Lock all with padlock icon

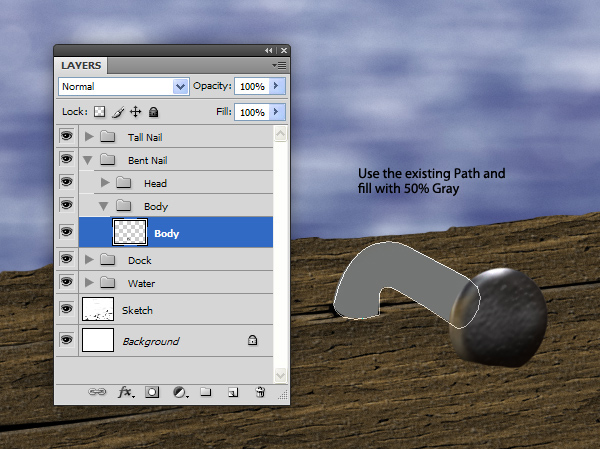pos(153,112)
